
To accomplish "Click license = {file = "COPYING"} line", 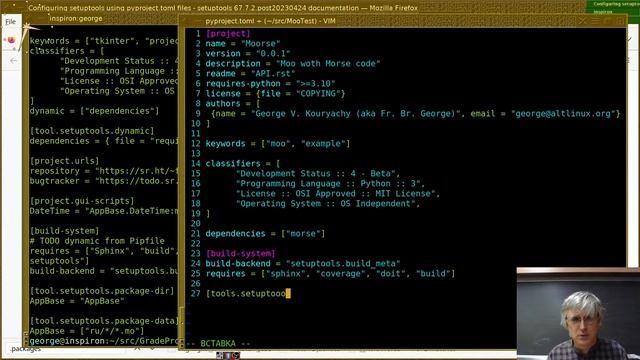I will pos(275,93).
